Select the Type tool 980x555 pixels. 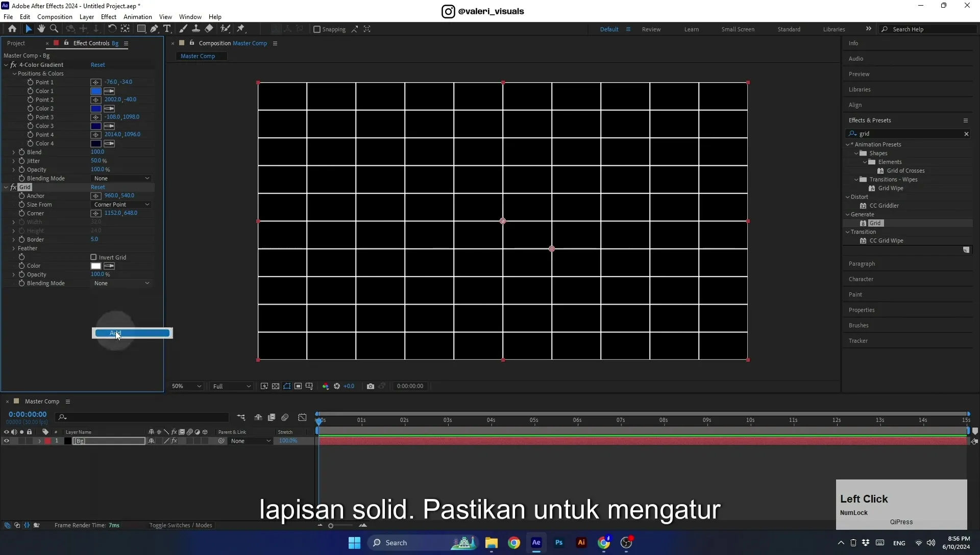(167, 29)
